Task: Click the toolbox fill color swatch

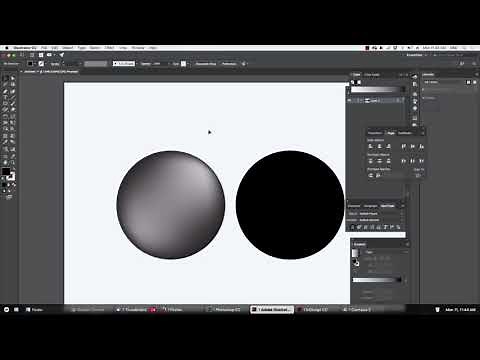Action: (6, 171)
